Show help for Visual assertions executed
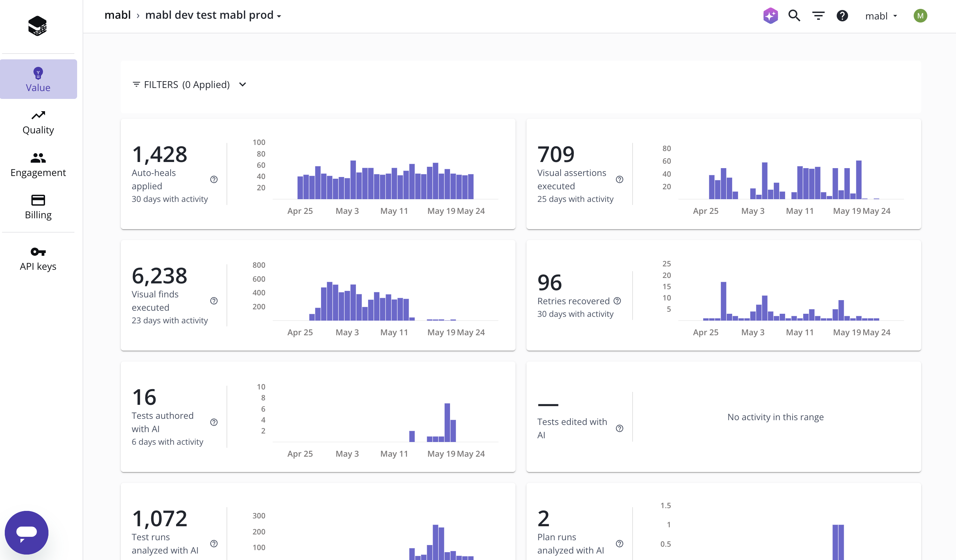Screen dimensions: 956x560 (x=620, y=179)
